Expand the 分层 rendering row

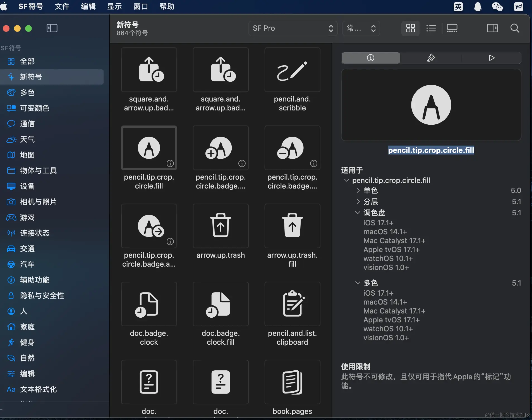(x=358, y=202)
